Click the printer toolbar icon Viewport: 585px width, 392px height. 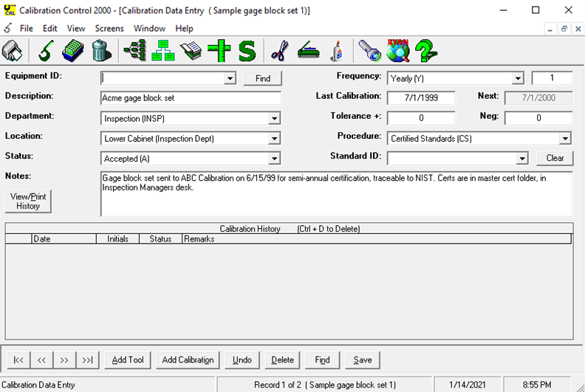(13, 50)
